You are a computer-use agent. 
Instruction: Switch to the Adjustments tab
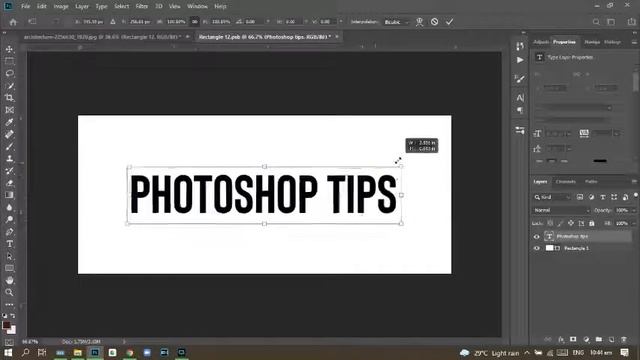pyautogui.click(x=541, y=42)
